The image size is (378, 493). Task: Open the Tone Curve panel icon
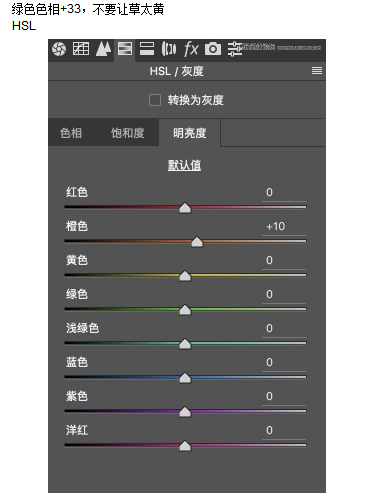(81, 49)
